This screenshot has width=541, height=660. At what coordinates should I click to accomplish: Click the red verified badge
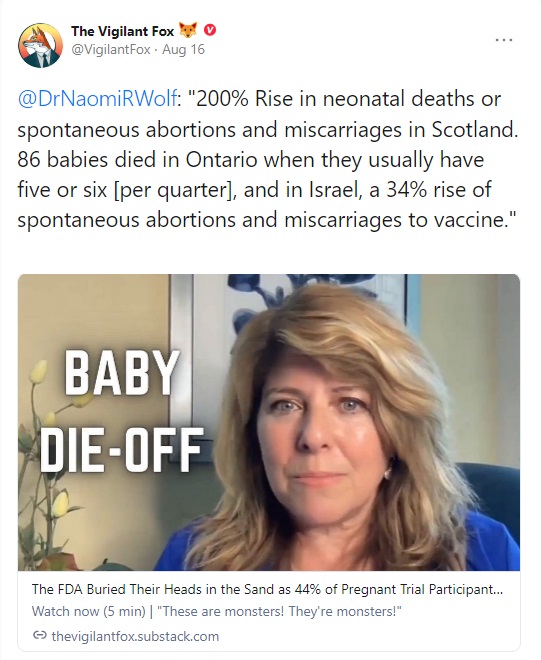click(x=210, y=30)
